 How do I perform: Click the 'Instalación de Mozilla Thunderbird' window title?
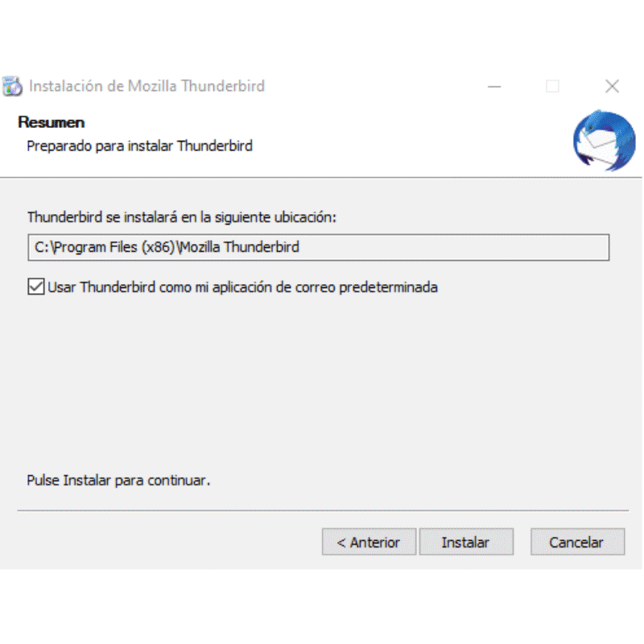pos(147,86)
